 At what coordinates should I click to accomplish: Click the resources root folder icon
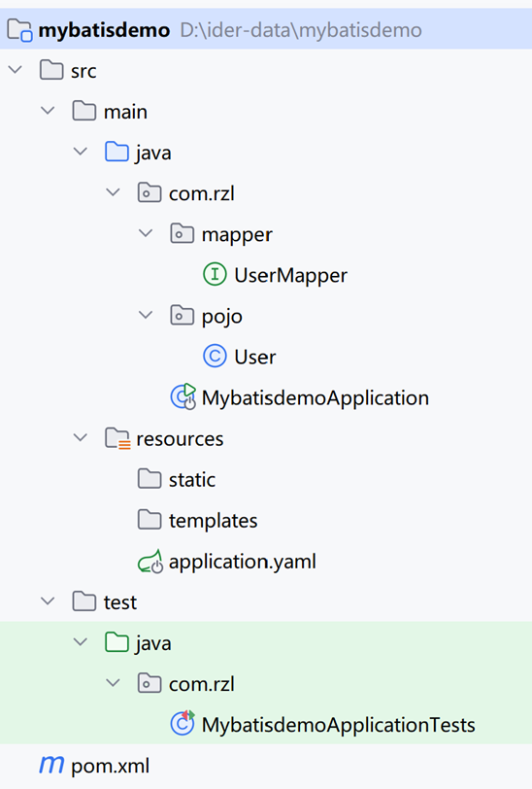117,438
